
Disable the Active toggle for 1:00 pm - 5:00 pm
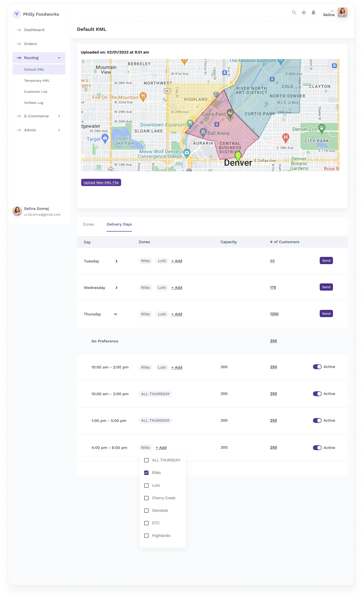point(317,420)
